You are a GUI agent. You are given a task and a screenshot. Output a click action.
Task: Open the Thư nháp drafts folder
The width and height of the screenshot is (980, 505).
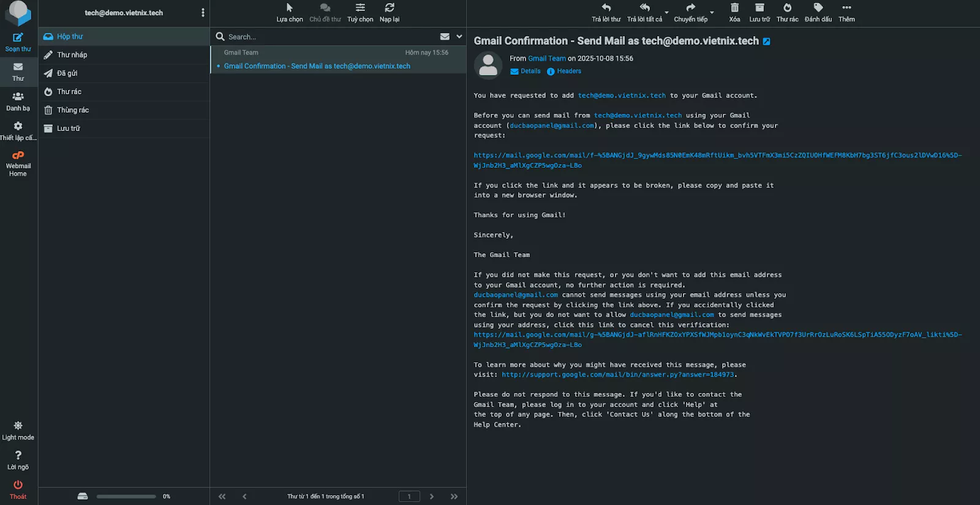(x=72, y=55)
